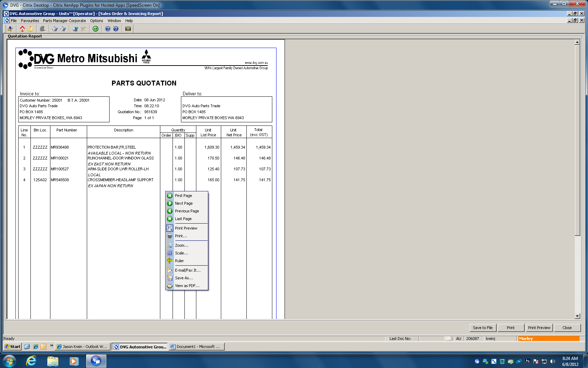Image resolution: width=588 pixels, height=368 pixels.
Task: Choose Print Preview in context menu
Action: click(187, 228)
